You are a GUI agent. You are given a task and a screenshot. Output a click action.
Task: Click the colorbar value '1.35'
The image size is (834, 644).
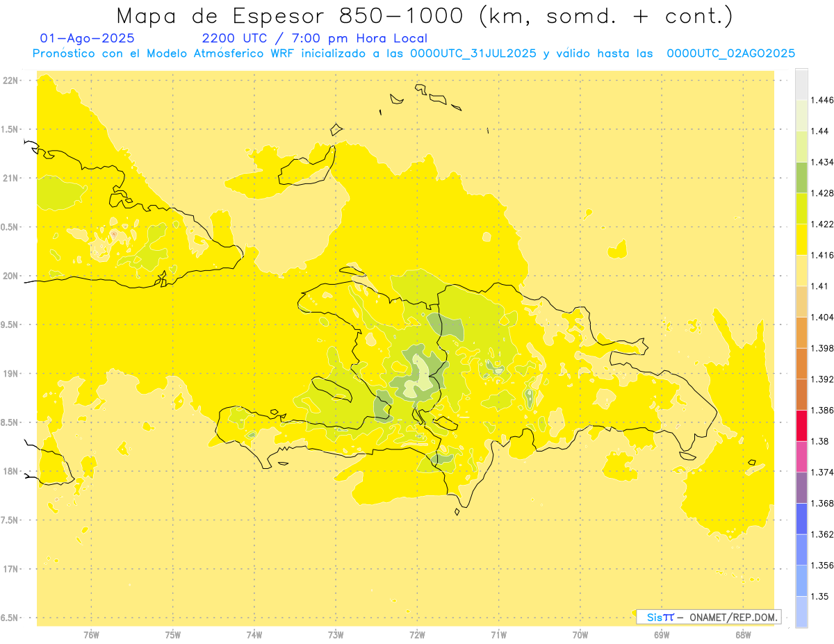point(820,596)
